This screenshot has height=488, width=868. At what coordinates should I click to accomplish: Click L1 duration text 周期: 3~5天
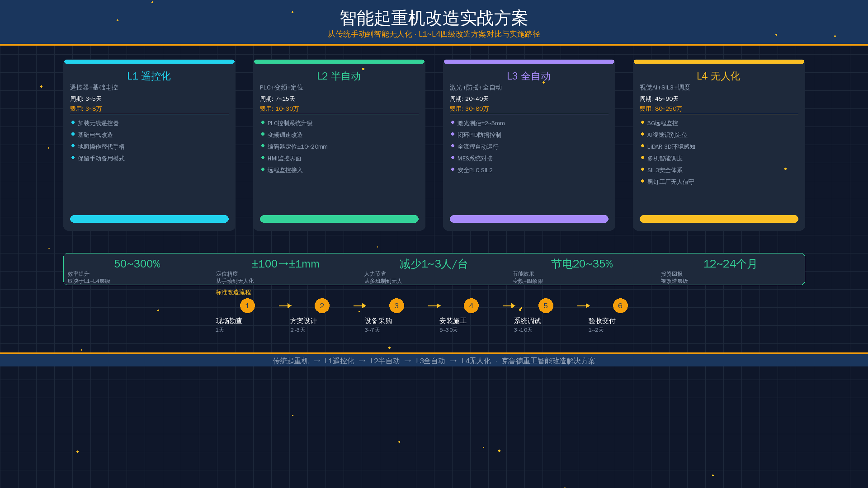point(86,99)
